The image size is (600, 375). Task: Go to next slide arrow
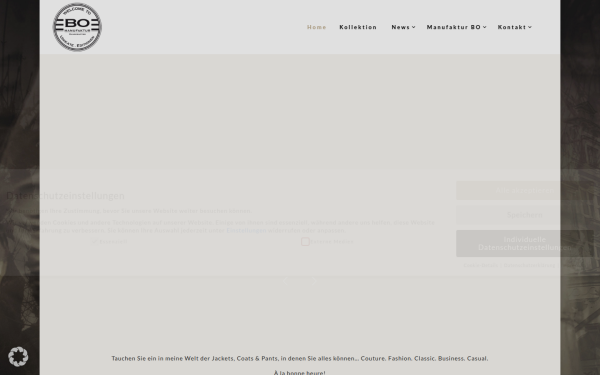(315, 281)
